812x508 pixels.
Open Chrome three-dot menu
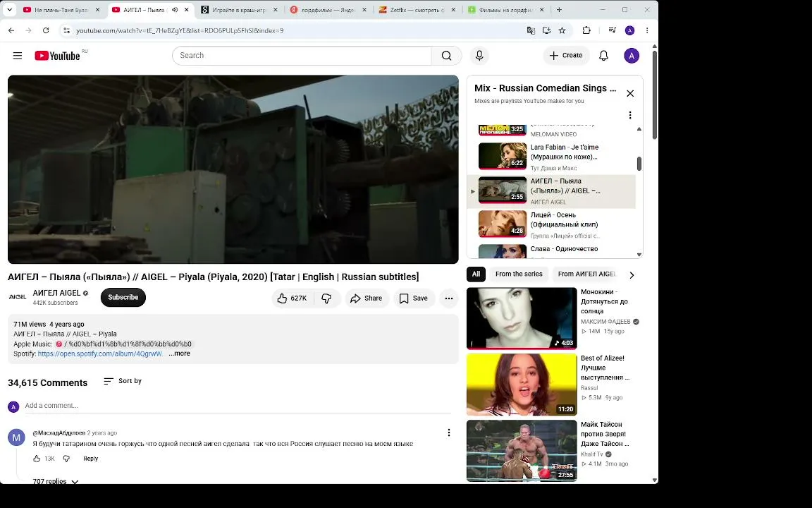(647, 30)
